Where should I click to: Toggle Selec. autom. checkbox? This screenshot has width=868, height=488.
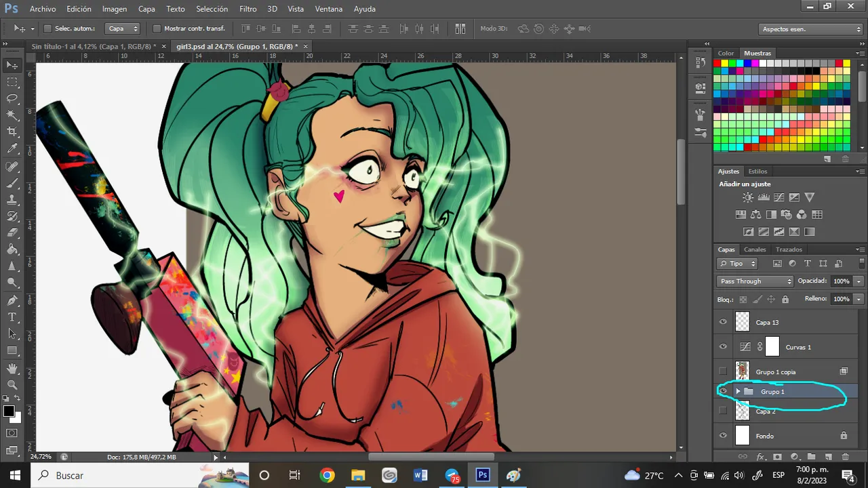(47, 28)
